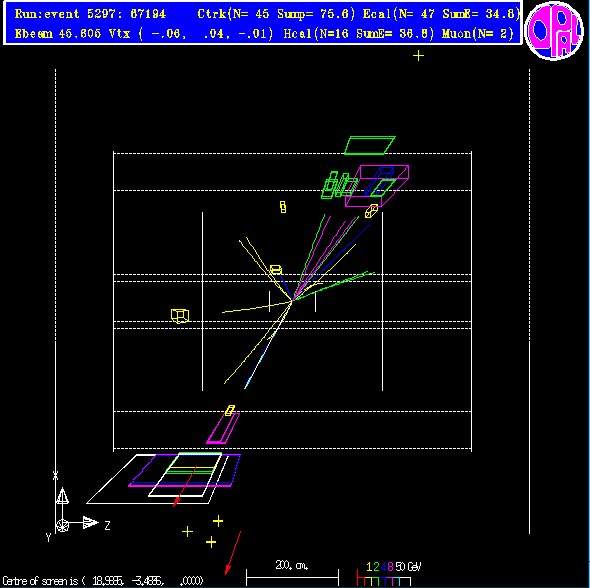
Task: Click the Centre of screen coordinates text
Action: pyautogui.click(x=102, y=580)
